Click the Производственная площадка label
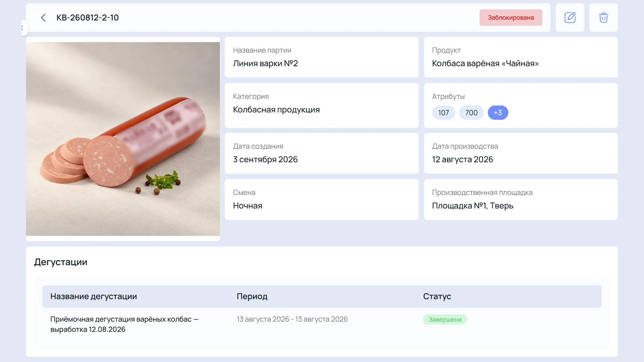Image resolution: width=644 pixels, height=362 pixels. click(x=482, y=192)
